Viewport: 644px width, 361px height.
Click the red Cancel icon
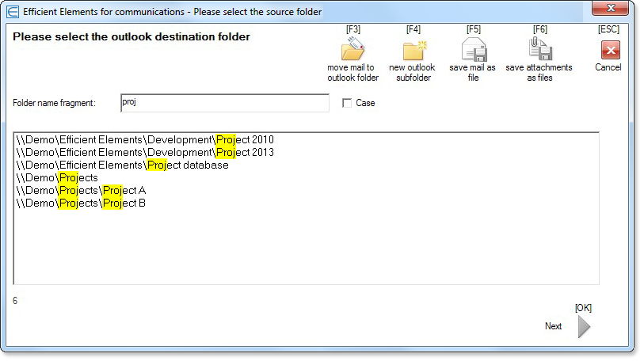point(610,50)
